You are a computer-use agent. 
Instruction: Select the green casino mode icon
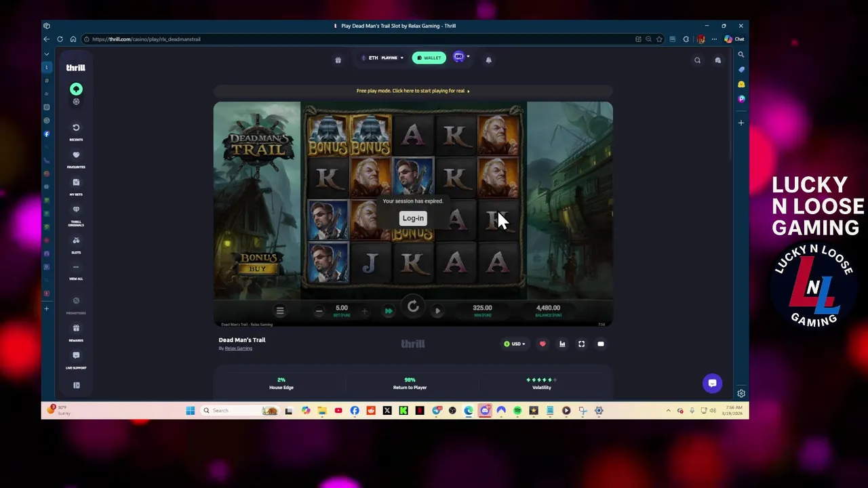click(x=76, y=89)
